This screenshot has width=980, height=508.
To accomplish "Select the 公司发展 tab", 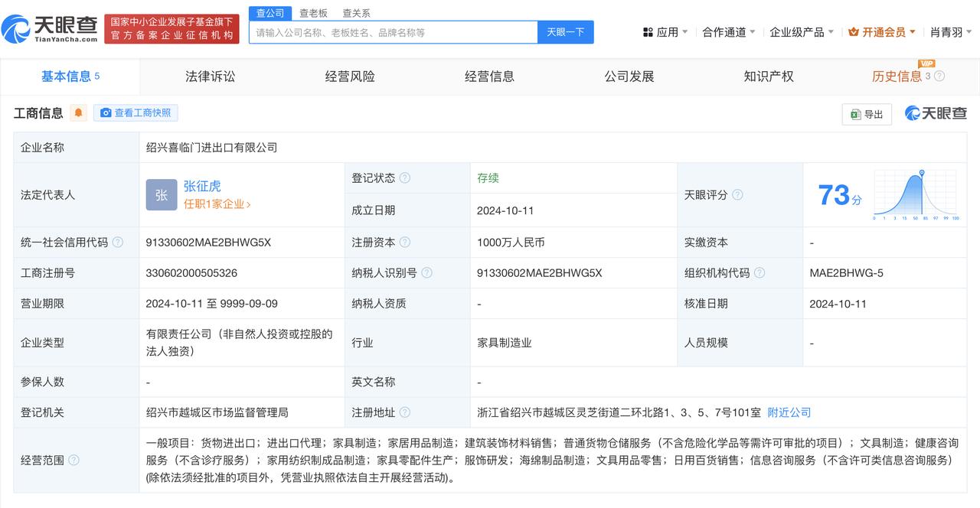I will tap(629, 77).
